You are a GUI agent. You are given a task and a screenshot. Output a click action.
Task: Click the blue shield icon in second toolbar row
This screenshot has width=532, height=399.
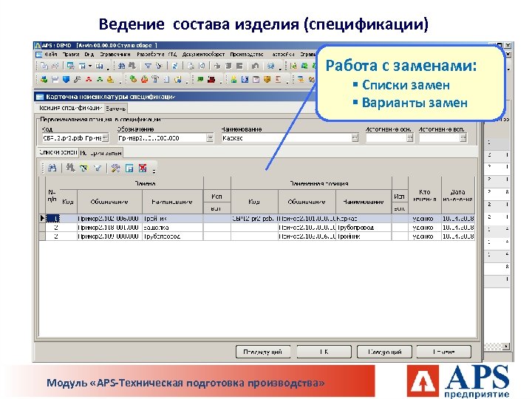click(x=66, y=79)
